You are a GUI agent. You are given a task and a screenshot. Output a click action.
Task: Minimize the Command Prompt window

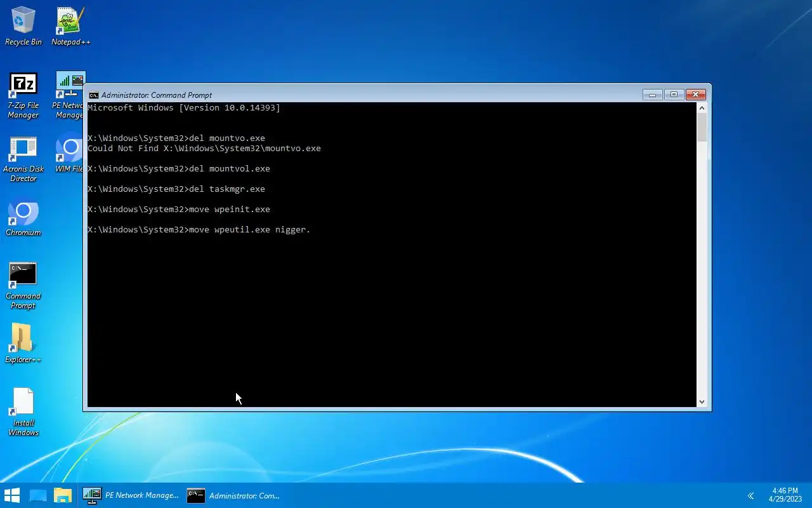[x=652, y=95]
